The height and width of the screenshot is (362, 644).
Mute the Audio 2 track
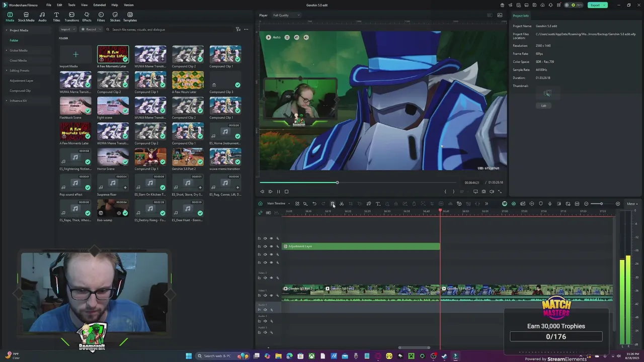[265, 321]
